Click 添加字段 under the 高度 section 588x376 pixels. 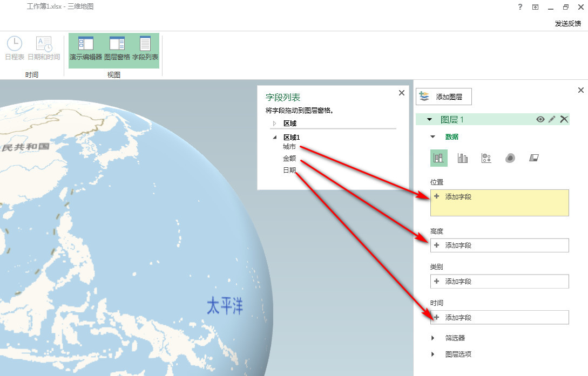pos(458,245)
